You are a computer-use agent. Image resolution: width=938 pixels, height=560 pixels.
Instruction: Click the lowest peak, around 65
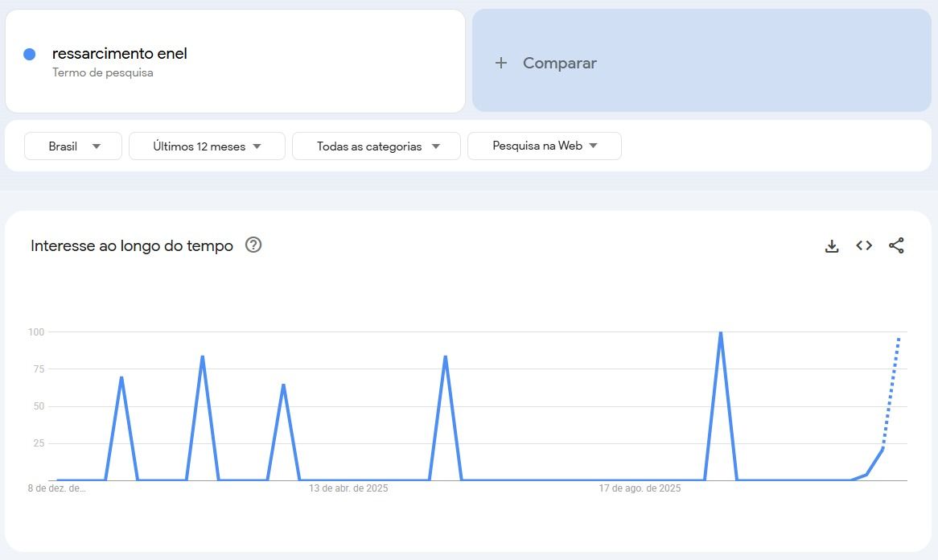[x=283, y=385]
